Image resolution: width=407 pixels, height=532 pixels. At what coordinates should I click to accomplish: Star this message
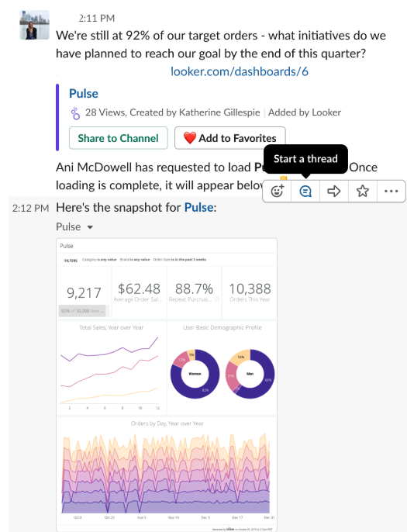point(362,192)
